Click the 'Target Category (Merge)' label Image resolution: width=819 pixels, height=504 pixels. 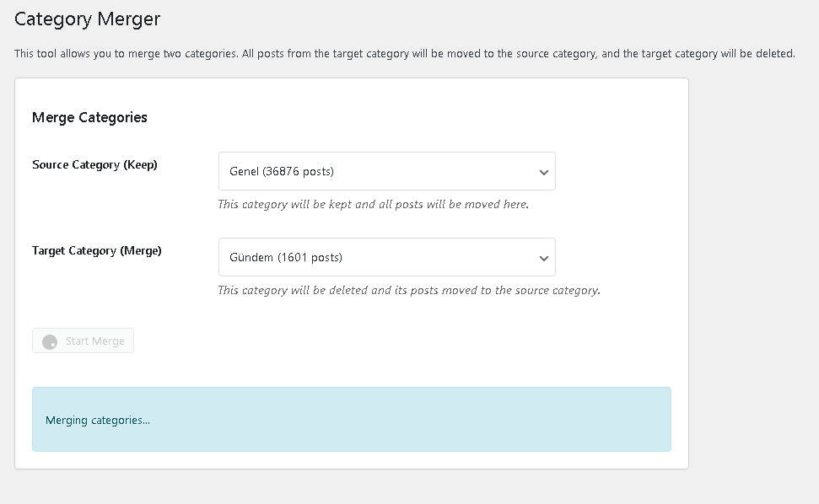(x=97, y=250)
